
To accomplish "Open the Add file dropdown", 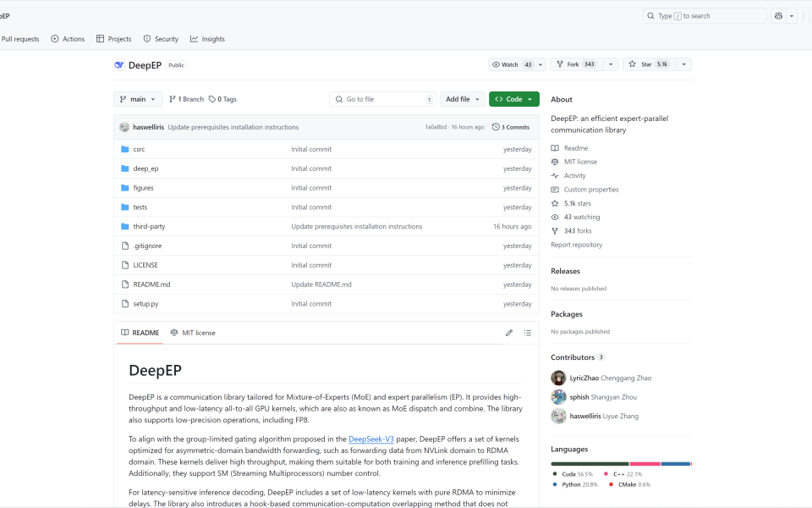I will click(463, 99).
